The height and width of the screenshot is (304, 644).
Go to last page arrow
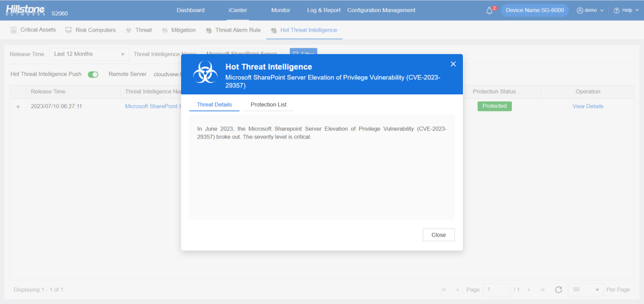543,290
